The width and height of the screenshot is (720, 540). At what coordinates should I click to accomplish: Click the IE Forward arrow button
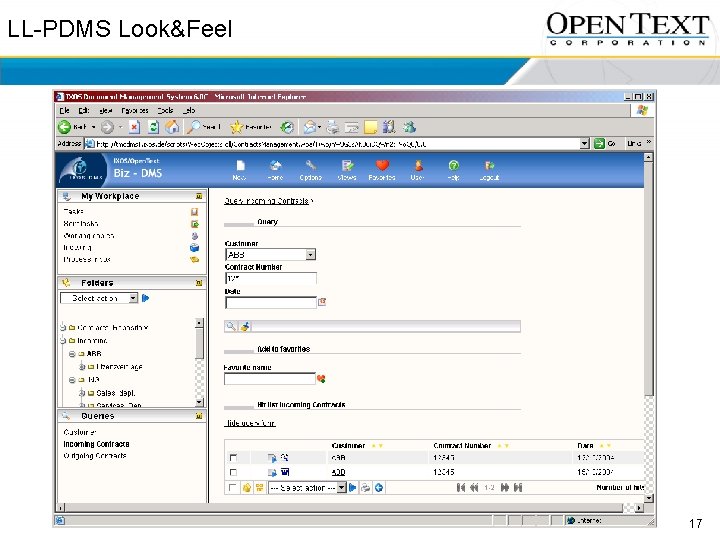(107, 127)
